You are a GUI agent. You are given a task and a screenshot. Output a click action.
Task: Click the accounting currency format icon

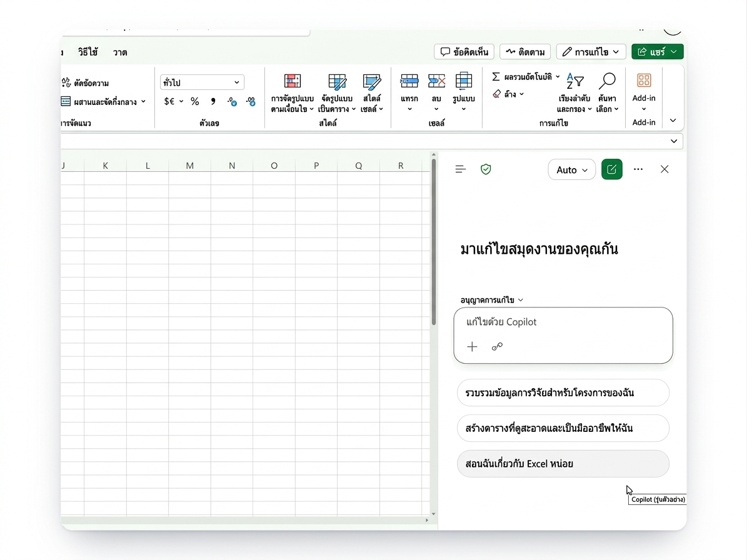coord(169,101)
